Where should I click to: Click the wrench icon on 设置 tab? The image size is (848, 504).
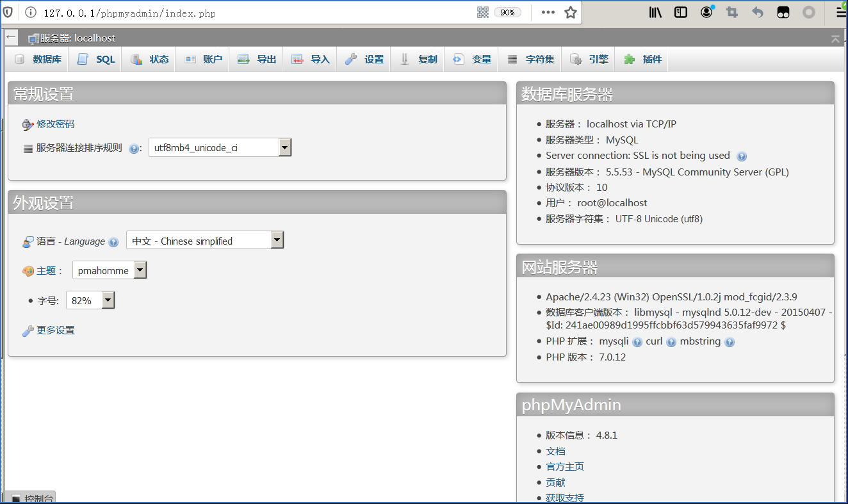pyautogui.click(x=351, y=59)
